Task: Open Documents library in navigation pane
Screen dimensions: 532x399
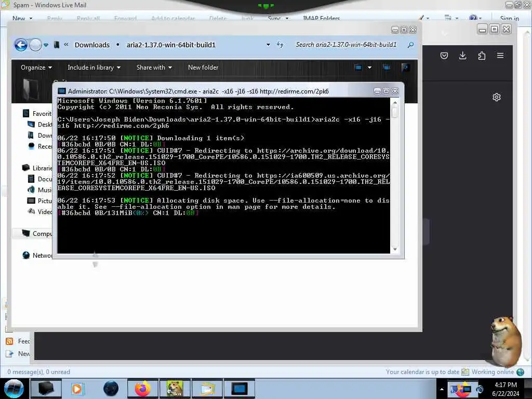Action: click(39, 179)
